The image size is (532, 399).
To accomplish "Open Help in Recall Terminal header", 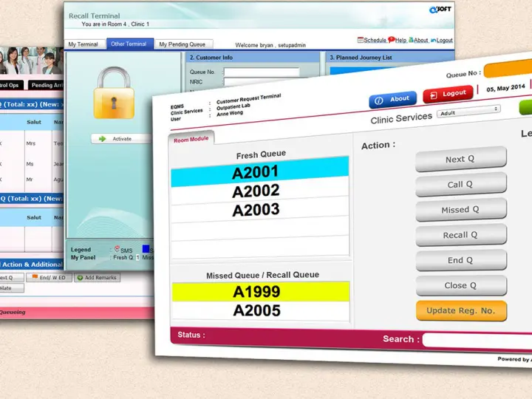I will pos(398,41).
